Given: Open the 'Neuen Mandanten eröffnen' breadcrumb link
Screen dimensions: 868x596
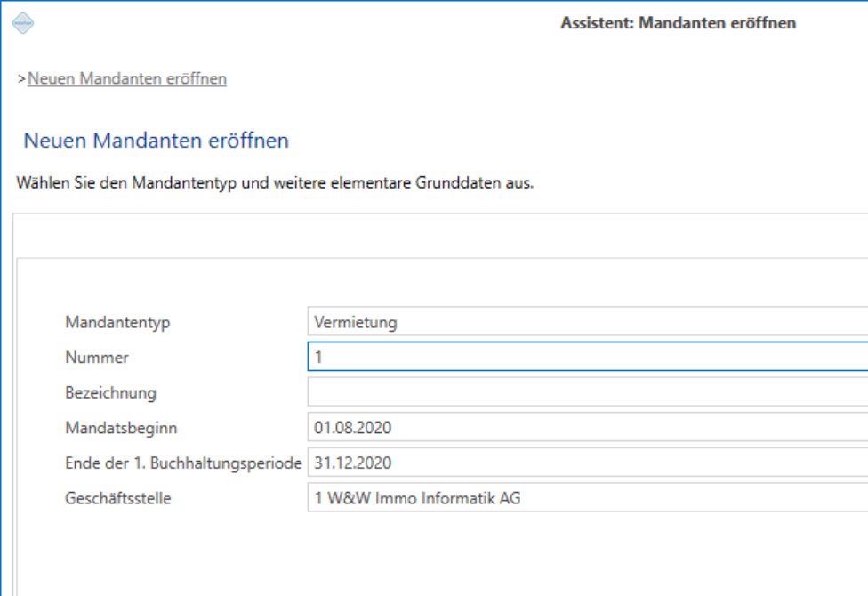Looking at the screenshot, I should 127,78.
